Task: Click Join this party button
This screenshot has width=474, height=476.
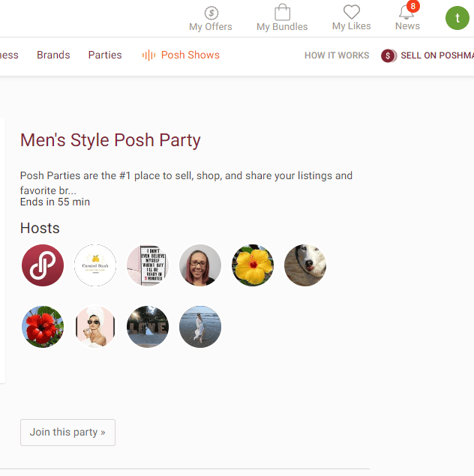Action: pyautogui.click(x=67, y=433)
